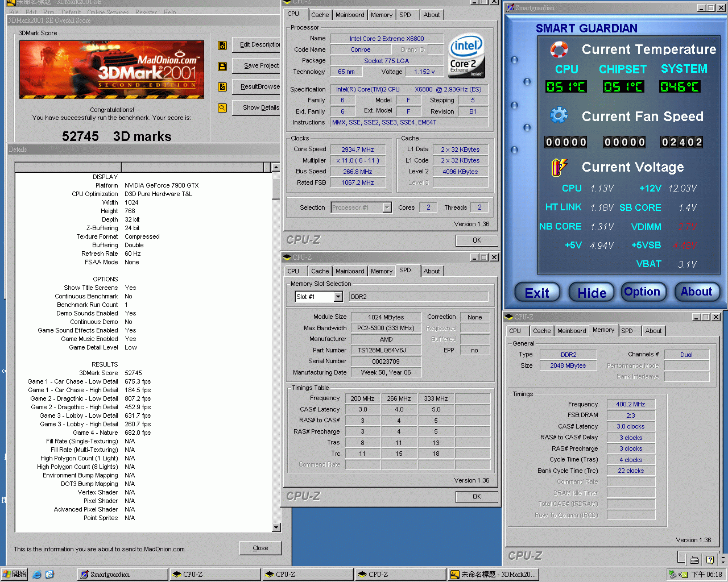Click the battery Current Voltage icon
This screenshot has height=582, width=728.
pyautogui.click(x=559, y=167)
